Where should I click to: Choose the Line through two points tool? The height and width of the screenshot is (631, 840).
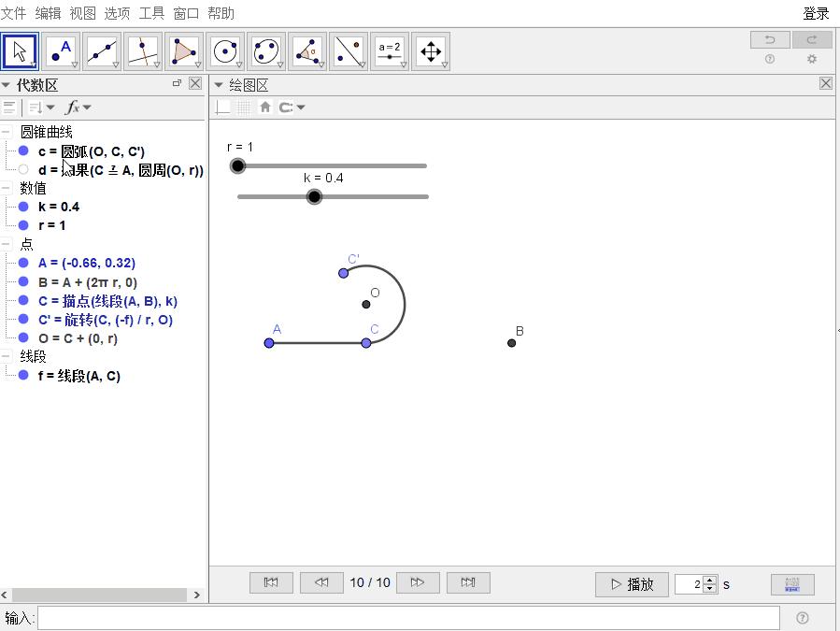pos(102,51)
